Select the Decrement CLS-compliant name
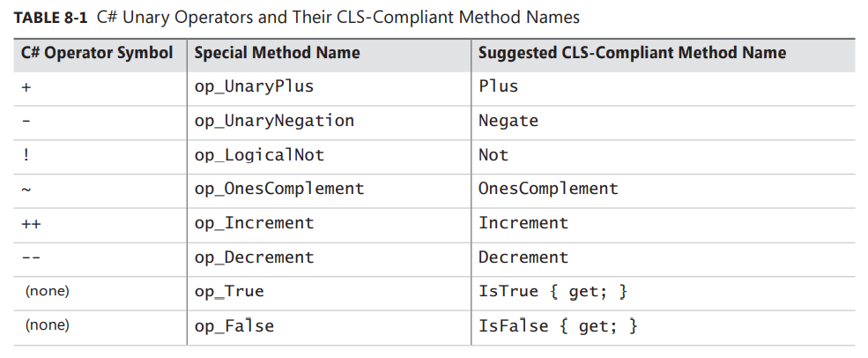 click(x=523, y=257)
